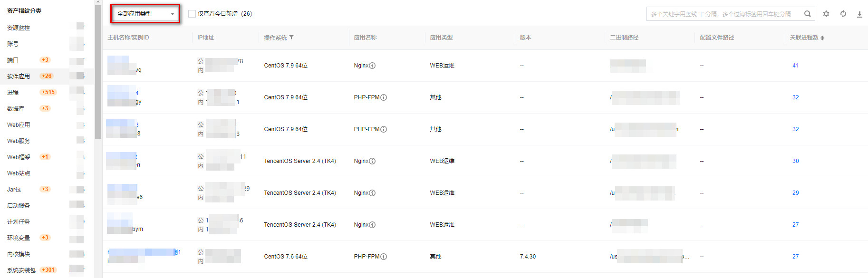Screen dimensions: 868x278
Task: Open 启动服务 category
Action: click(19, 205)
